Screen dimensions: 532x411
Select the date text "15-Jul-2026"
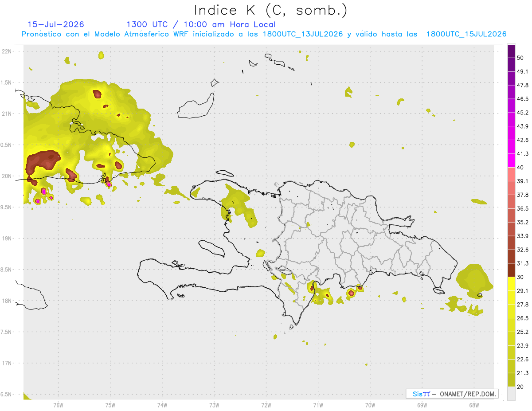[56, 24]
